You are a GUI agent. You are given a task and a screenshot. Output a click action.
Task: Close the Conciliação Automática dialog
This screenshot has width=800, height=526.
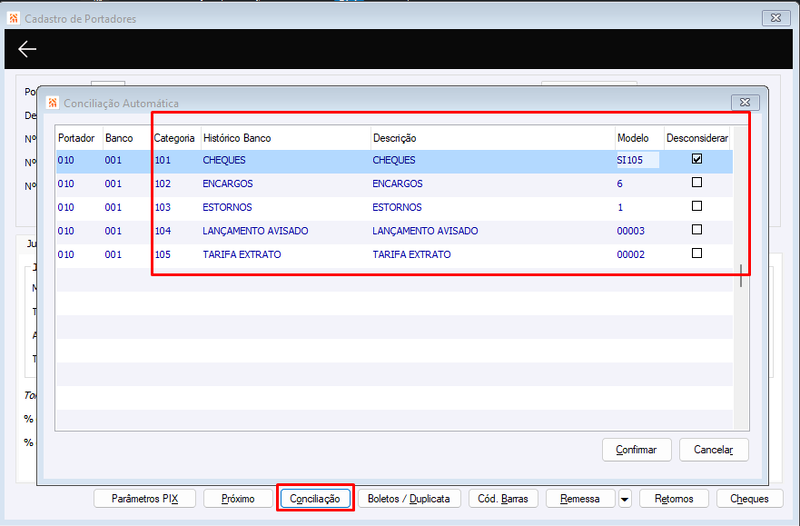745,103
